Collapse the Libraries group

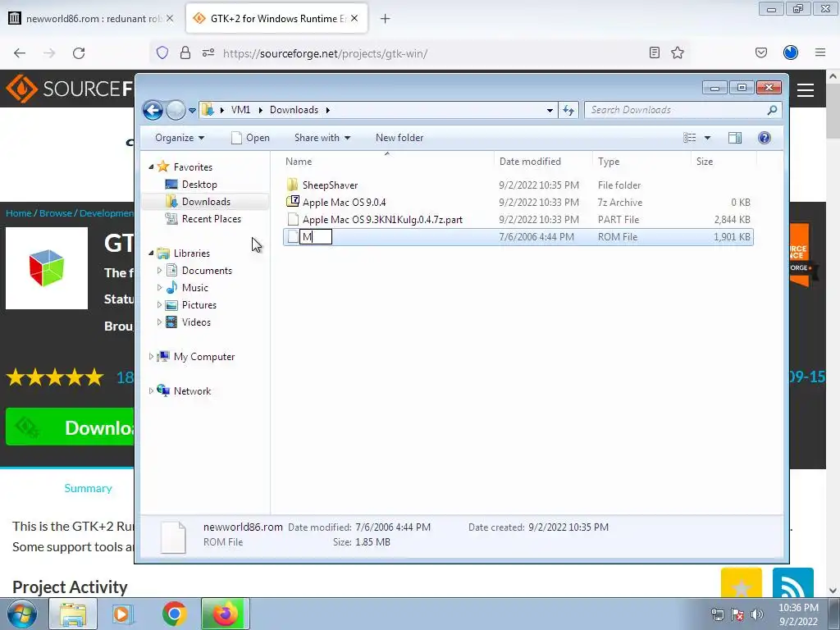tap(151, 253)
